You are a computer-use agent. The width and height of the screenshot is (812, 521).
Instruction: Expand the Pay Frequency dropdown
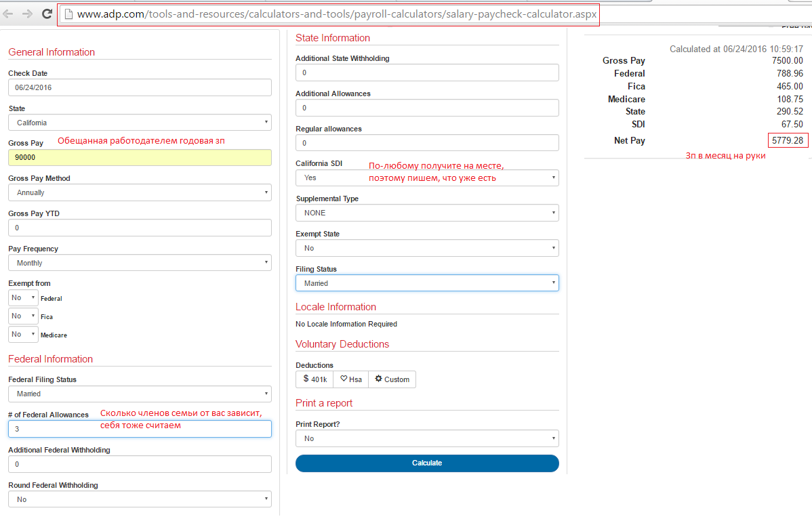140,263
